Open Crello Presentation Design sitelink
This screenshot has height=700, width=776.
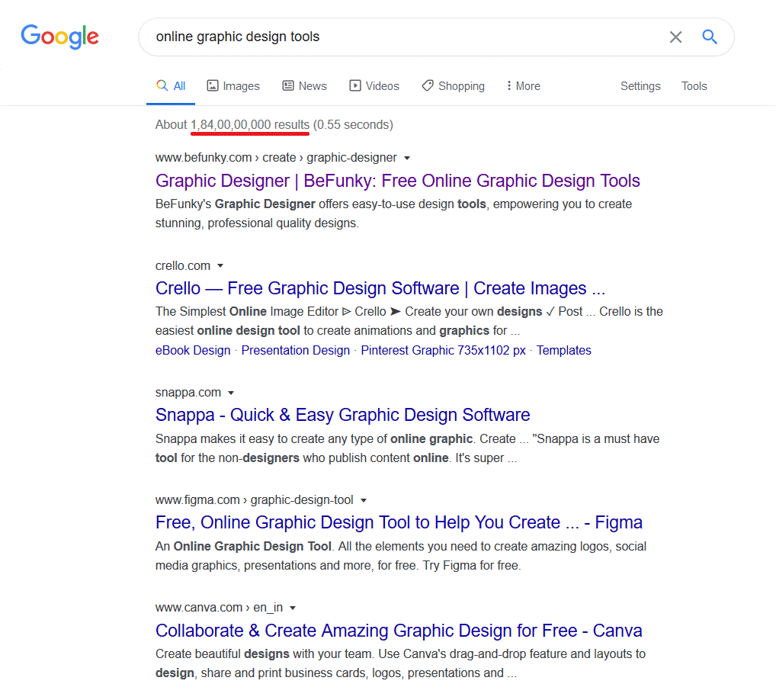click(x=296, y=351)
